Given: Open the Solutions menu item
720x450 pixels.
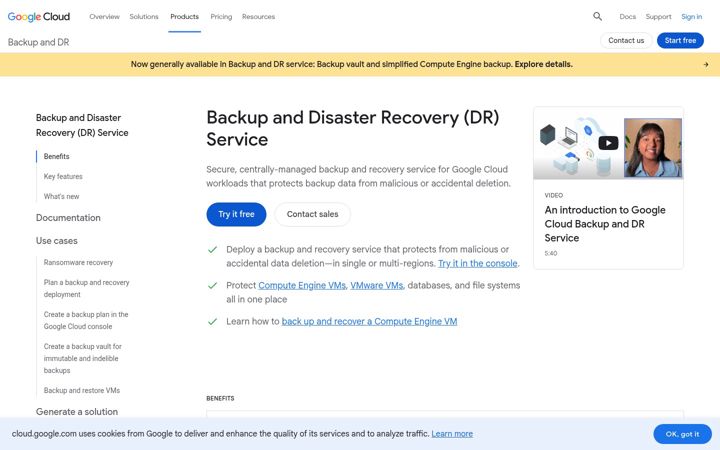Looking at the screenshot, I should pos(144,17).
